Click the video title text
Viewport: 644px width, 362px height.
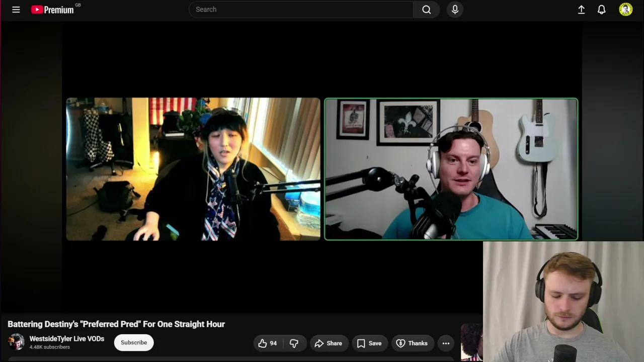pos(116,324)
